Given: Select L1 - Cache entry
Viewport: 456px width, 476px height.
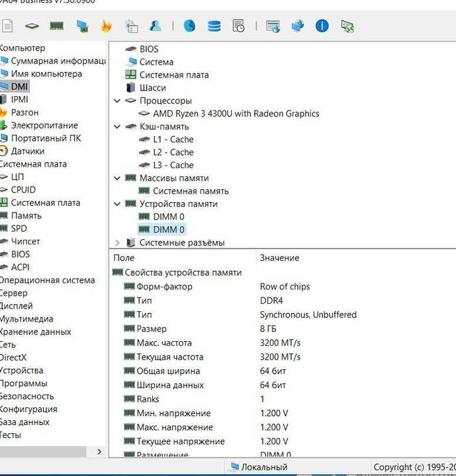Looking at the screenshot, I should (x=173, y=140).
